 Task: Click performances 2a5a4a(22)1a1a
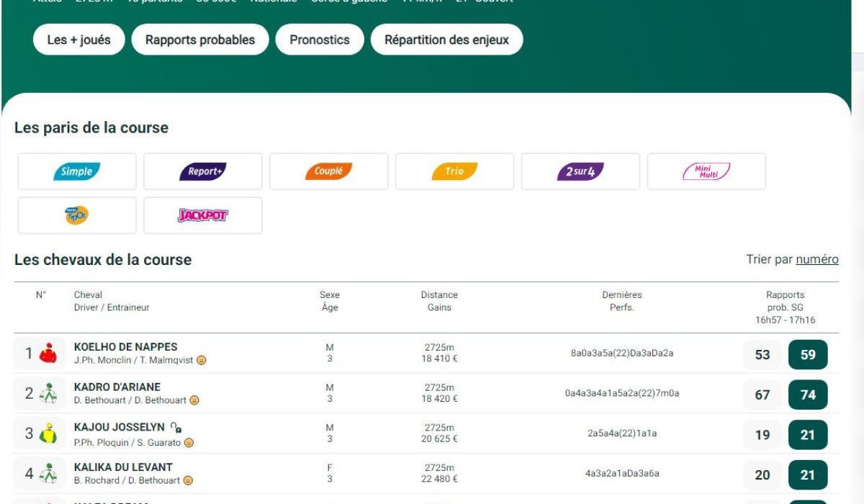click(x=622, y=433)
